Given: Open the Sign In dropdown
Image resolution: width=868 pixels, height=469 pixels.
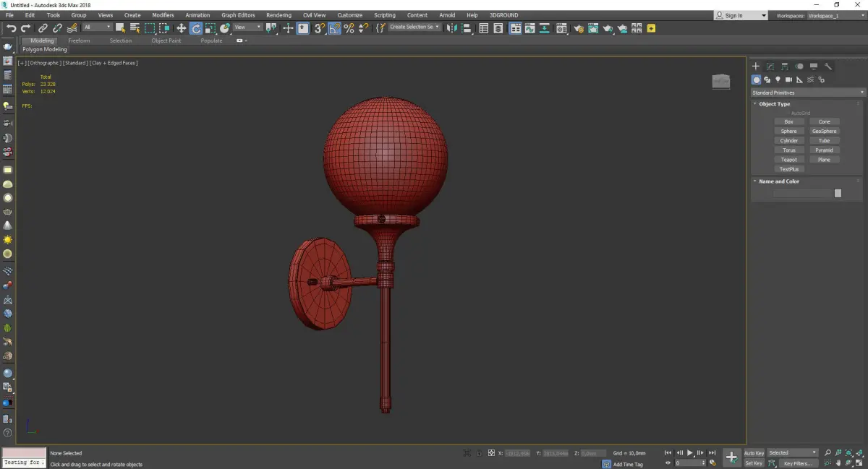Looking at the screenshot, I should [741, 15].
